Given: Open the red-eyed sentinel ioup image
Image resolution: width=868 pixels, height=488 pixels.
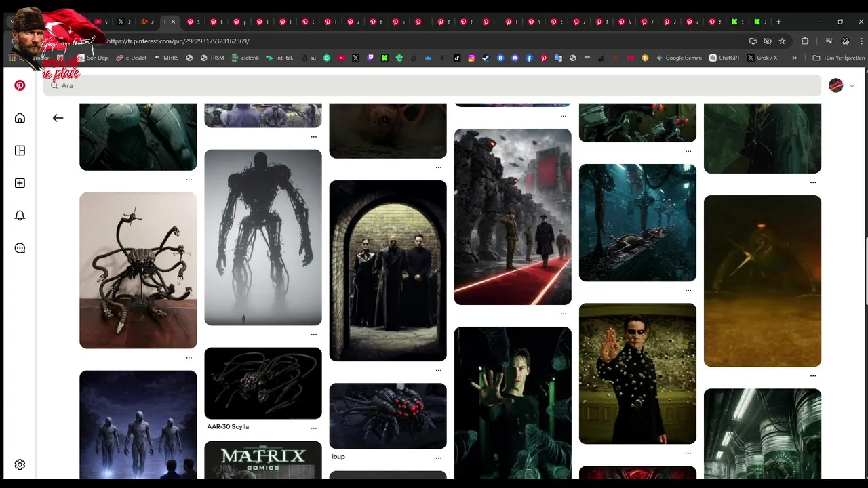Looking at the screenshot, I should click(x=388, y=415).
